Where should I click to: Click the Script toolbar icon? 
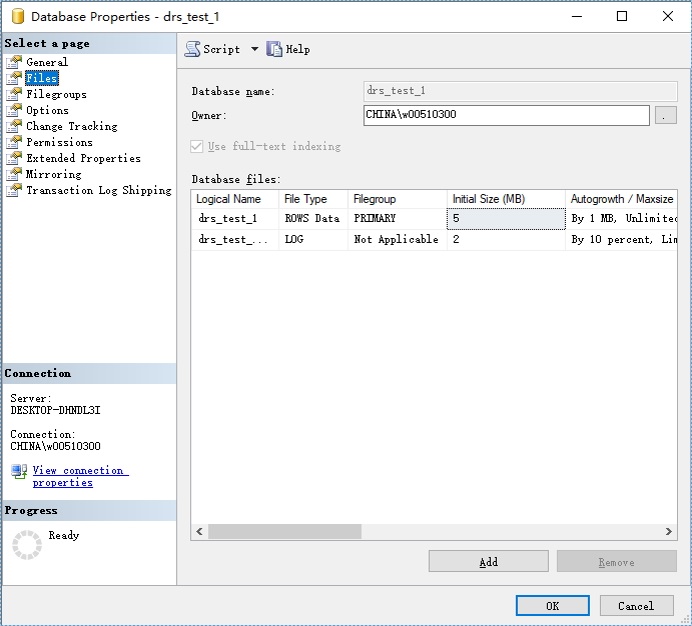coord(192,49)
